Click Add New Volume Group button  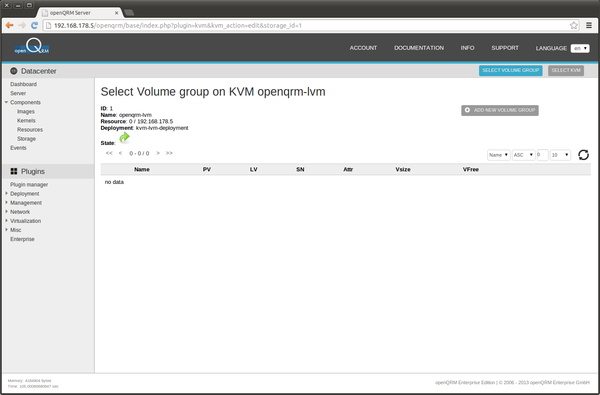coord(500,110)
